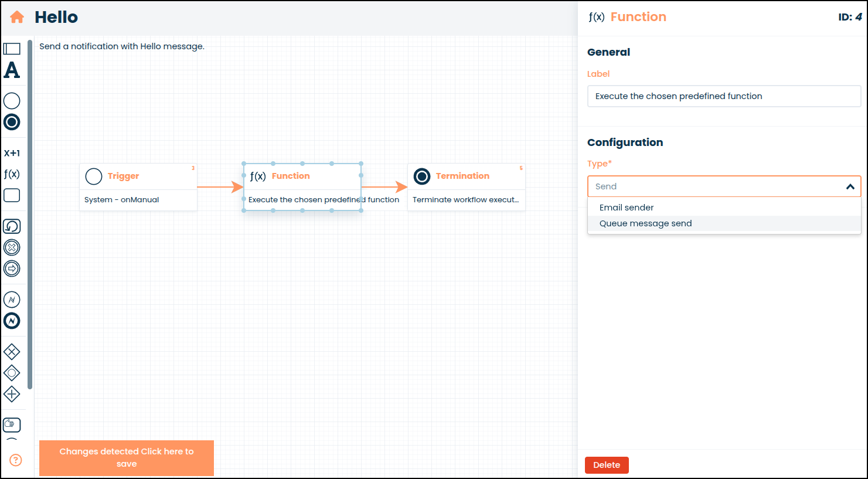Click the f(x) icon in panel header

[597, 17]
